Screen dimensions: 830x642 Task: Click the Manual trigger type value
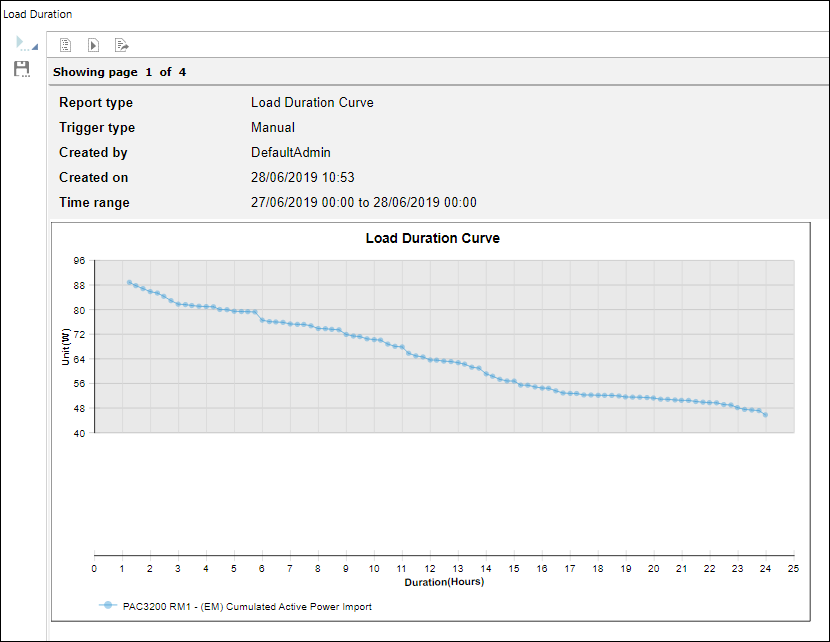click(x=272, y=128)
